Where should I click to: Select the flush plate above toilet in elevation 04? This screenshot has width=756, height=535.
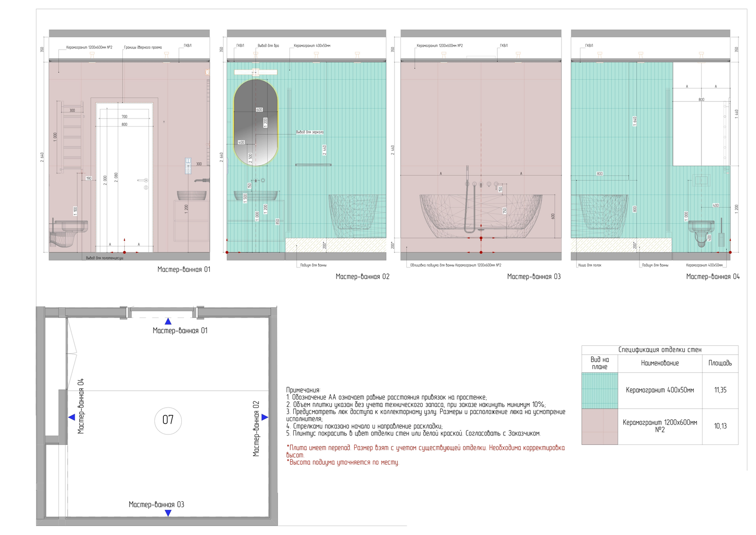point(702,181)
